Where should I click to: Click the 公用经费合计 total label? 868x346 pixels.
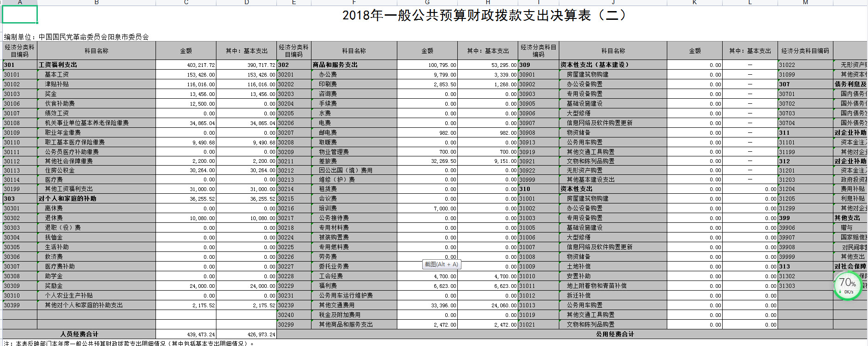click(x=615, y=334)
